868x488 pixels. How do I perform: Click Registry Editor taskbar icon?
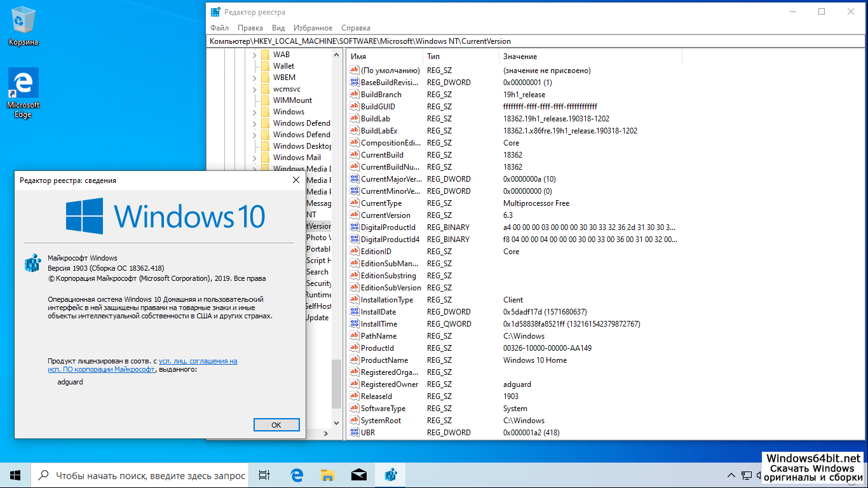[x=390, y=475]
